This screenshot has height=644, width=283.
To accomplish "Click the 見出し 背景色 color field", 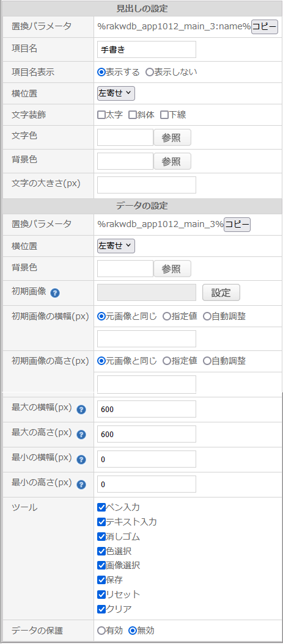I will coord(125,161).
